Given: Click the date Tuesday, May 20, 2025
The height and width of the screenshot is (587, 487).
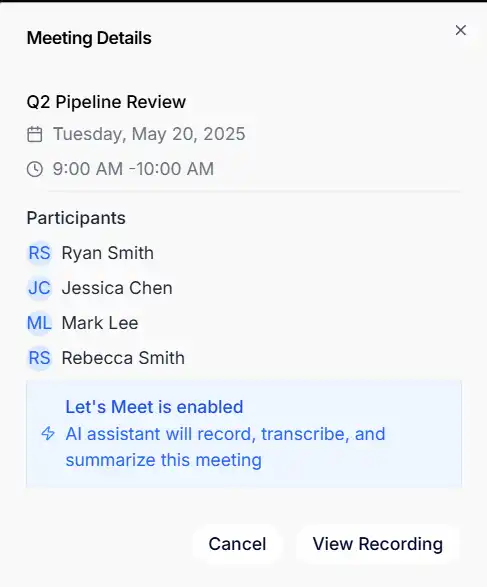Looking at the screenshot, I should 149,134.
